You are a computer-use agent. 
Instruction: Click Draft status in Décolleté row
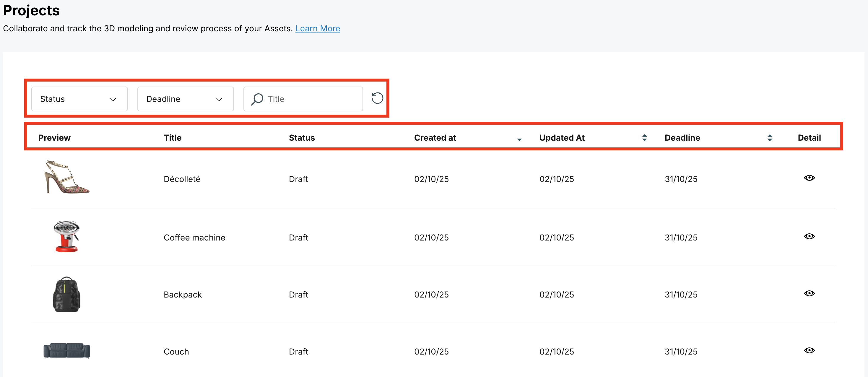[299, 179]
